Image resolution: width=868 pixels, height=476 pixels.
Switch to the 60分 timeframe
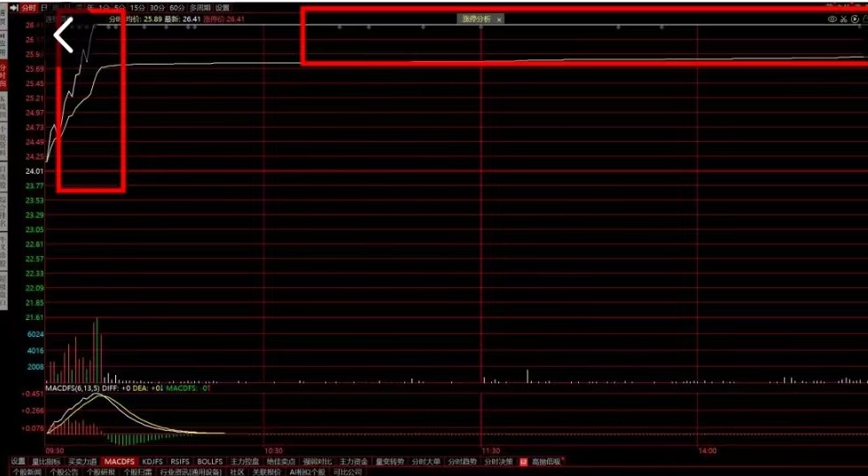pos(177,7)
